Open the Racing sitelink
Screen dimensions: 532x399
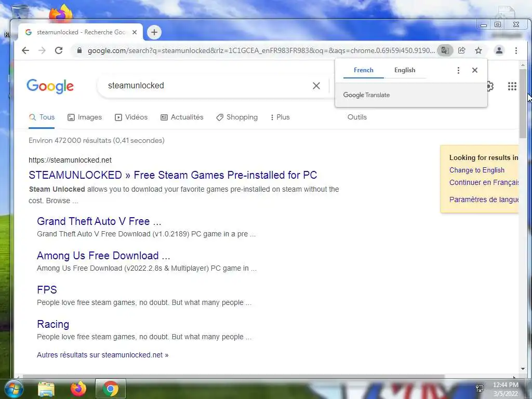coord(53,324)
